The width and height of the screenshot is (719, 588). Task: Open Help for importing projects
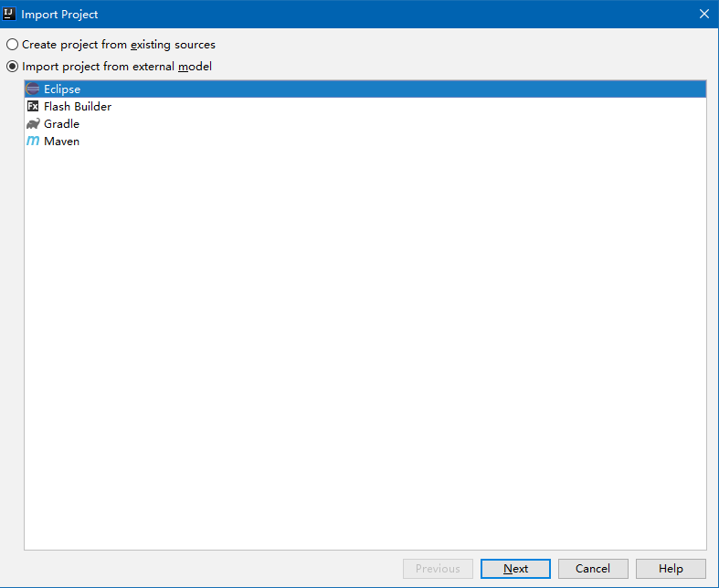click(671, 569)
